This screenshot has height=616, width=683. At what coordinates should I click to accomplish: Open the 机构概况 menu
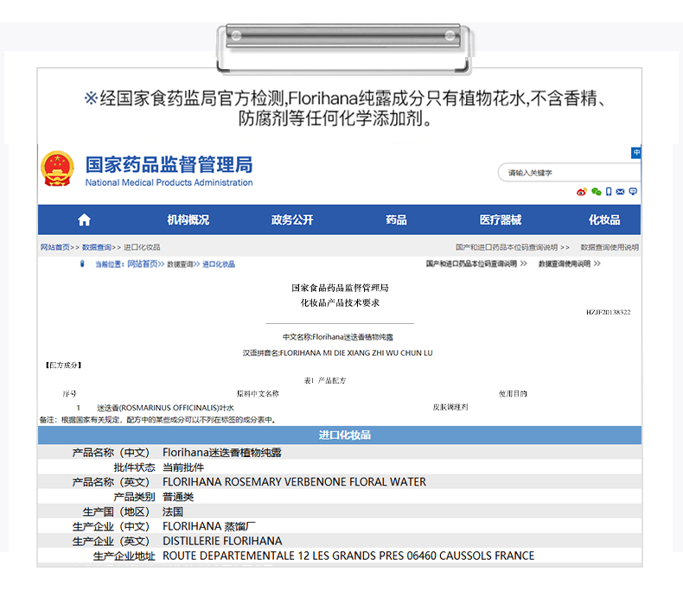[x=188, y=219]
